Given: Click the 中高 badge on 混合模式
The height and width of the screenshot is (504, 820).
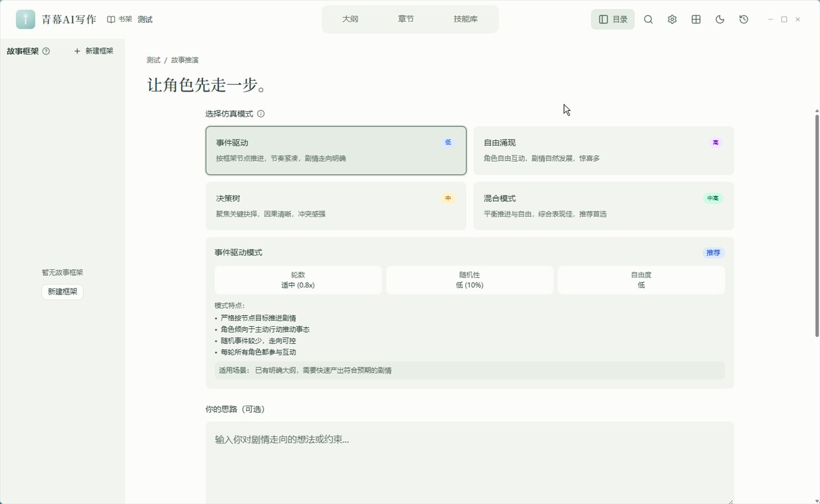Looking at the screenshot, I should pyautogui.click(x=713, y=198).
